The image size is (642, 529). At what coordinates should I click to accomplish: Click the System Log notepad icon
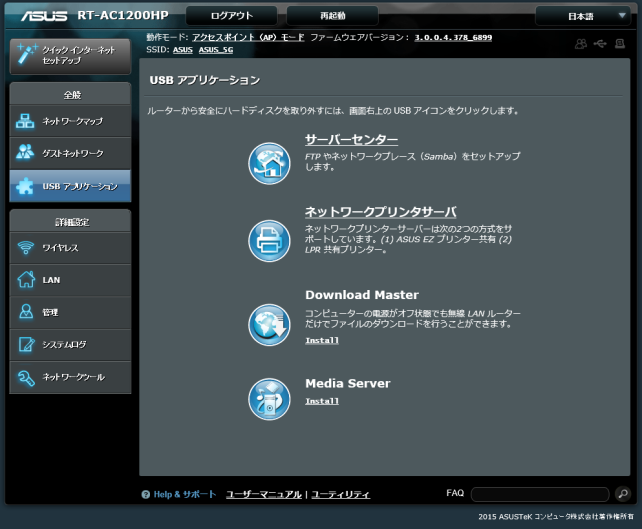tap(26, 344)
